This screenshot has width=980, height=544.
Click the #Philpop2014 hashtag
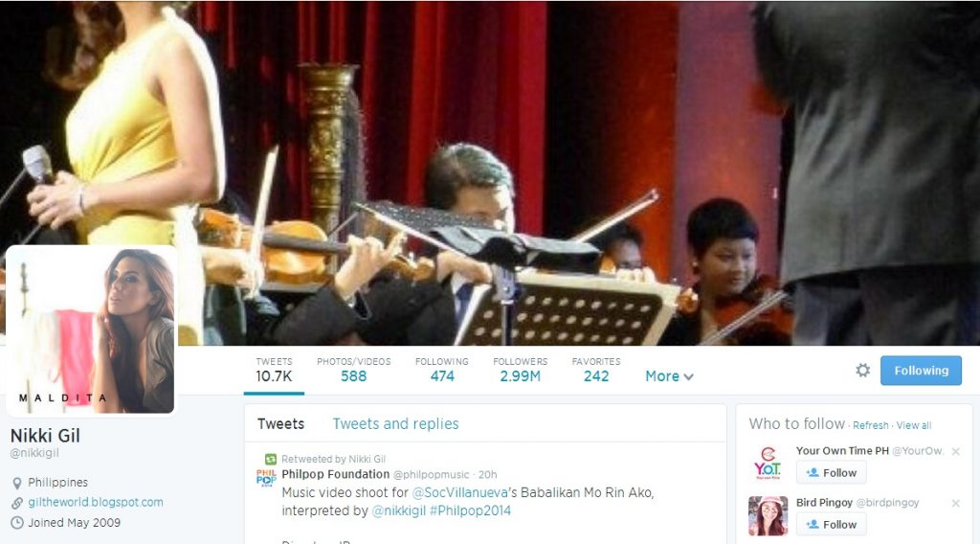470,510
